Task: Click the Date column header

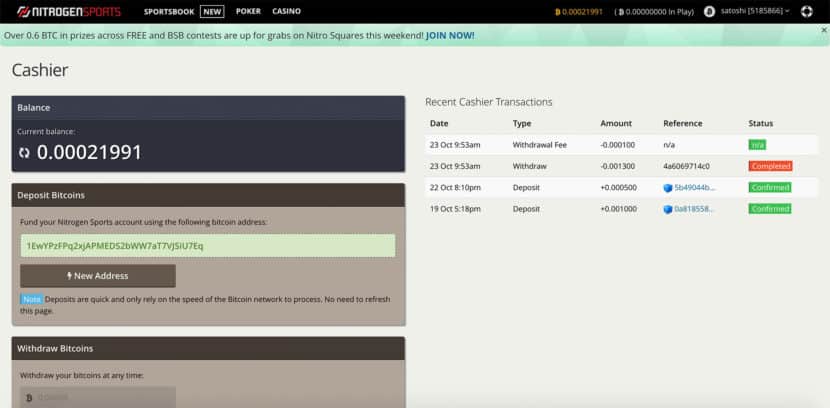Action: click(439, 123)
